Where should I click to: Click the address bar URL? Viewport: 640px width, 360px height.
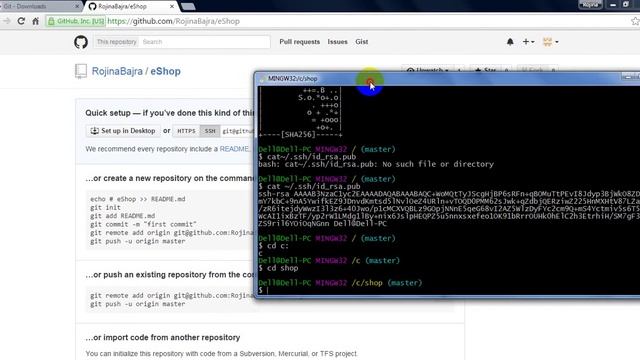(x=173, y=21)
